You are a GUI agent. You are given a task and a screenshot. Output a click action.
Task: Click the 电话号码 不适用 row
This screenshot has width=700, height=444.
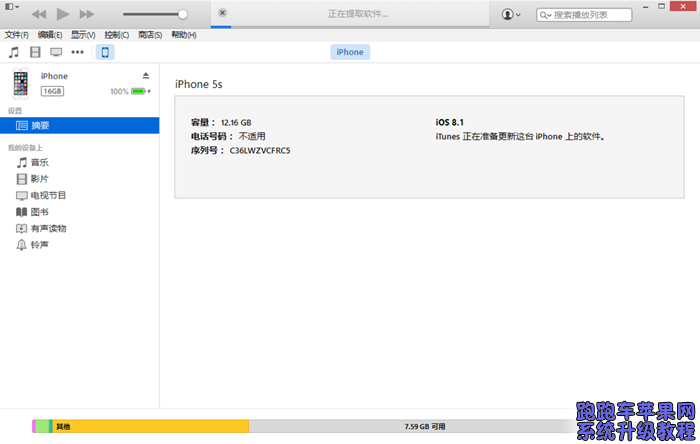(228, 136)
